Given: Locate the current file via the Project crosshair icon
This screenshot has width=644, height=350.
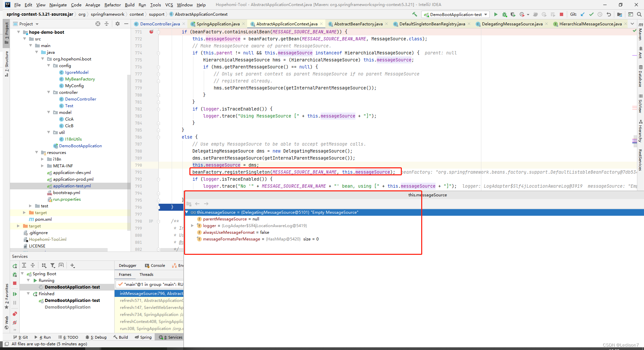Looking at the screenshot, I should (98, 24).
